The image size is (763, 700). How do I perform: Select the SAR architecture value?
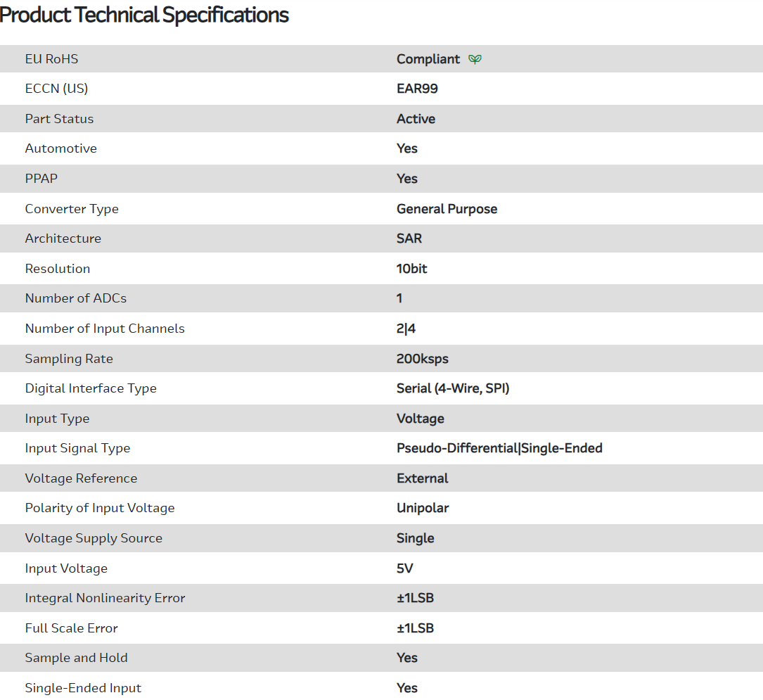pyautogui.click(x=409, y=238)
